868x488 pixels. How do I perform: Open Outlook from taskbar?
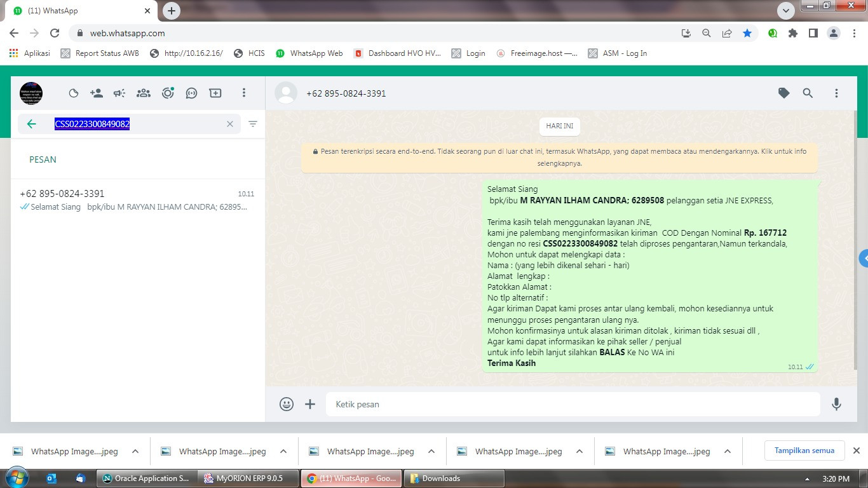[x=52, y=478]
